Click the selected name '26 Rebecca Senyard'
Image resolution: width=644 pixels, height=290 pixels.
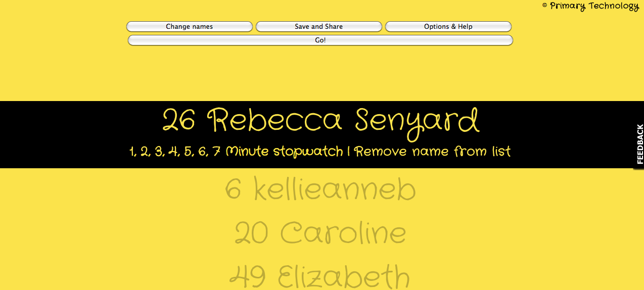(320, 121)
